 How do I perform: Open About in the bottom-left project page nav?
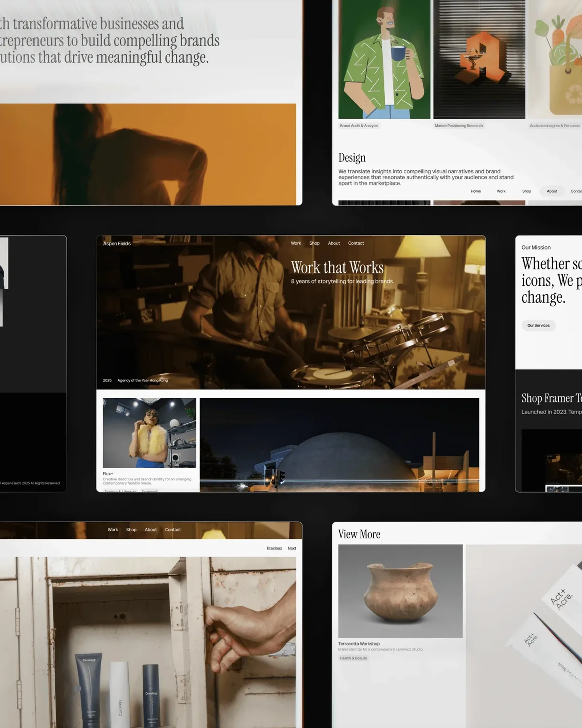151,530
